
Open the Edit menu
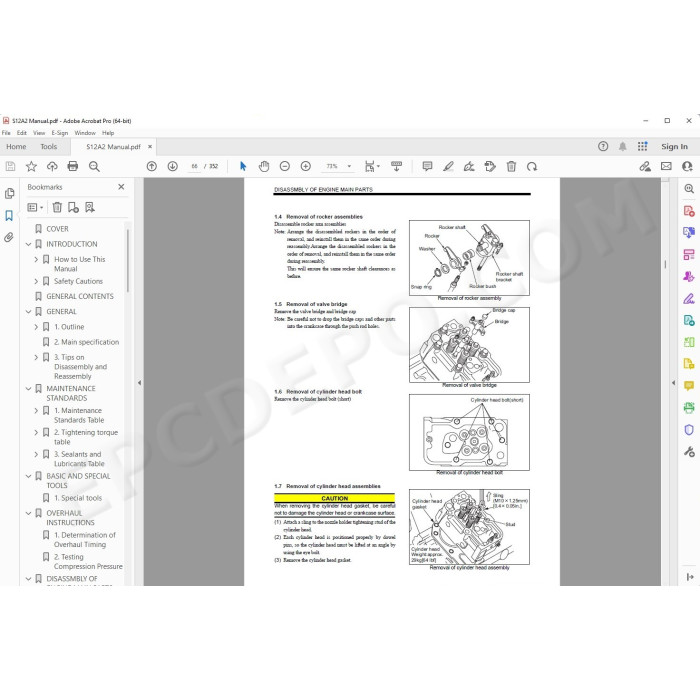click(x=22, y=133)
